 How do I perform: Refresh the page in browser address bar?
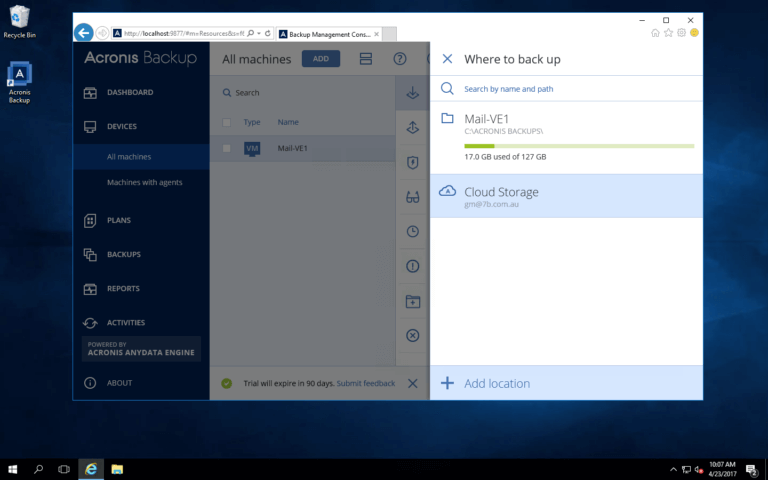(x=268, y=33)
